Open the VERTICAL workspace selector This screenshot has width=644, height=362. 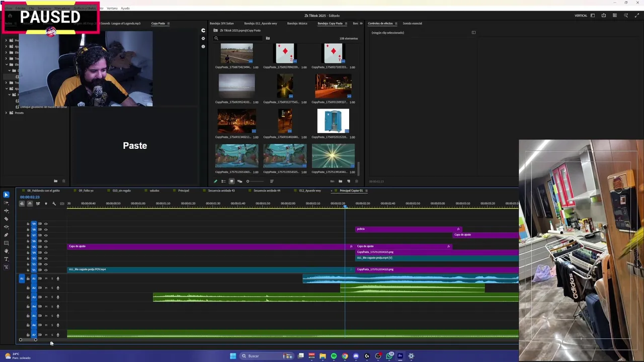(x=581, y=16)
